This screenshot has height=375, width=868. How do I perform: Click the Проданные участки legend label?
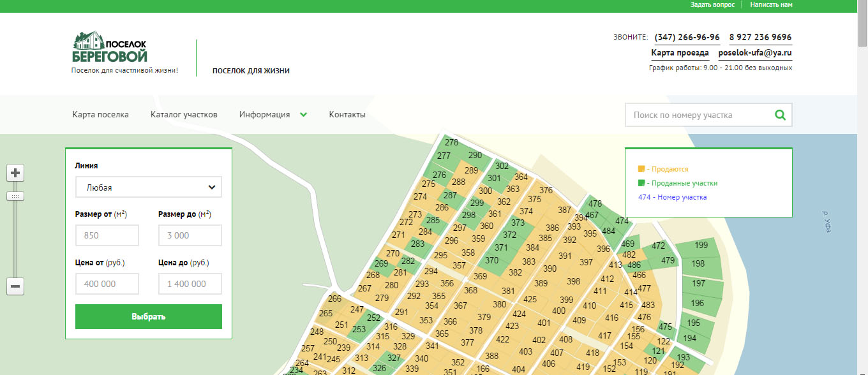point(685,183)
